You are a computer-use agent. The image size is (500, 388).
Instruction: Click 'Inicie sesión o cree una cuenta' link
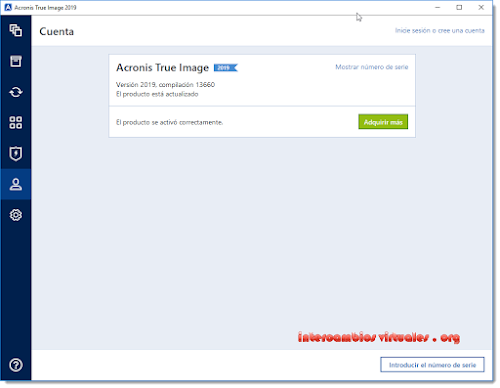click(x=439, y=31)
